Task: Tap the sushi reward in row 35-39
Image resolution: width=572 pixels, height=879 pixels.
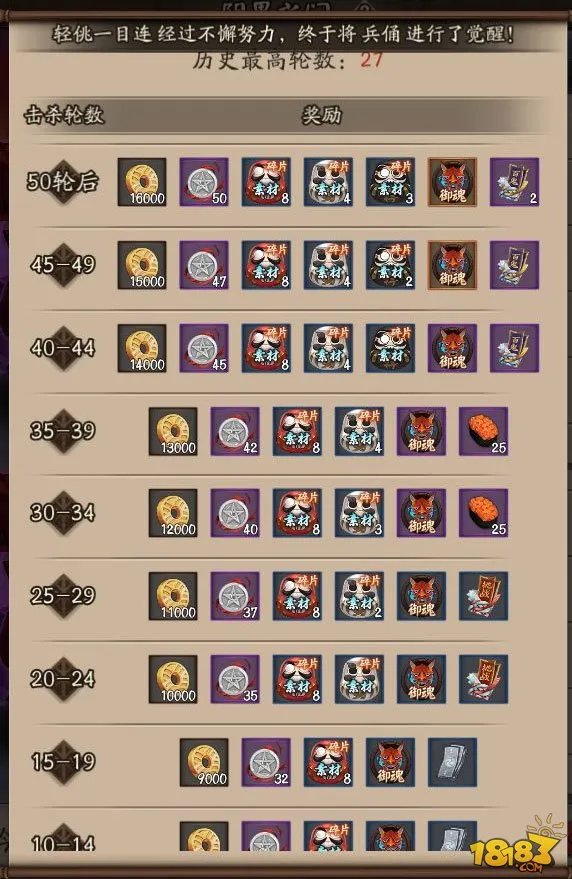Action: pyautogui.click(x=483, y=431)
